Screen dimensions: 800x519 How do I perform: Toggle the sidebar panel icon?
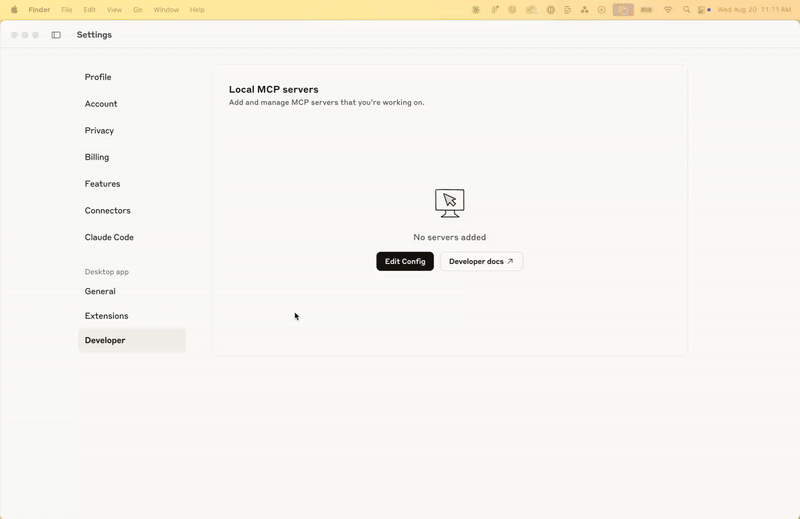coord(56,35)
